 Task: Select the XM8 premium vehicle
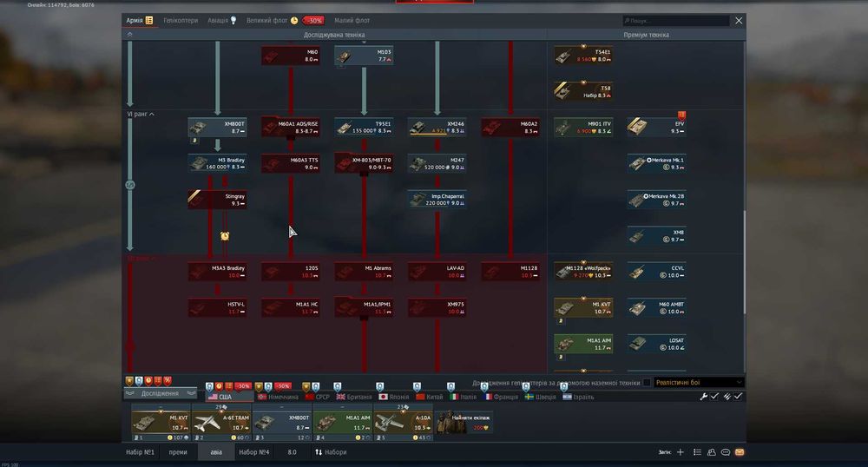[x=656, y=235]
